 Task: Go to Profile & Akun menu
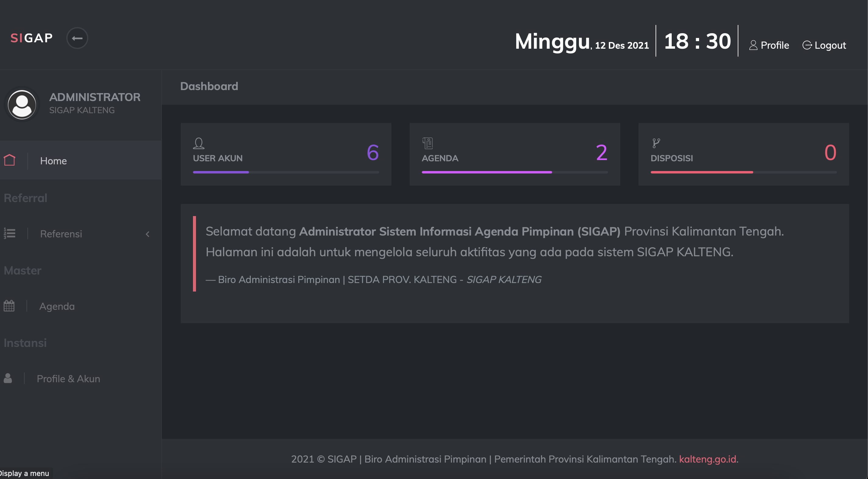coord(68,379)
